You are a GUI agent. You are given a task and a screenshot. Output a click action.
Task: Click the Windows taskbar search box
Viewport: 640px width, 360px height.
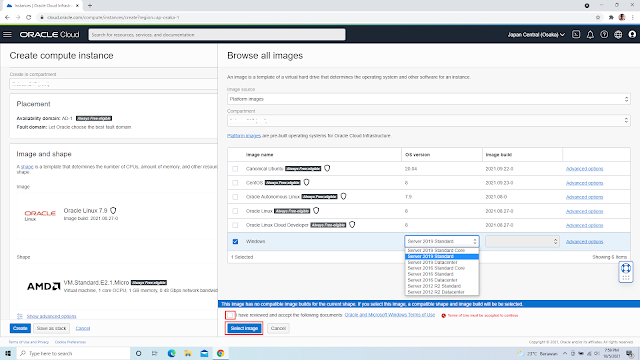tap(73, 353)
